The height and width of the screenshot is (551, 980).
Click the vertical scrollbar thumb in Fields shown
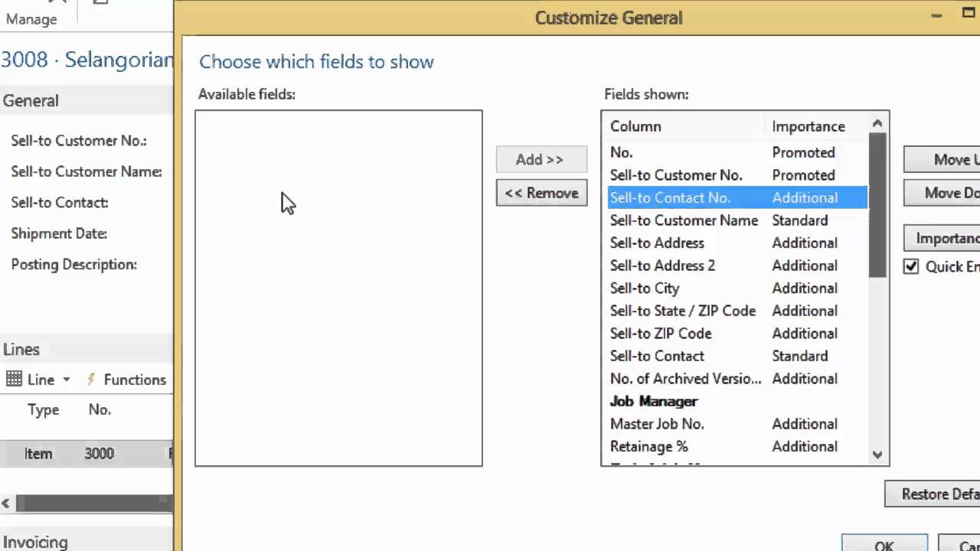(x=877, y=205)
